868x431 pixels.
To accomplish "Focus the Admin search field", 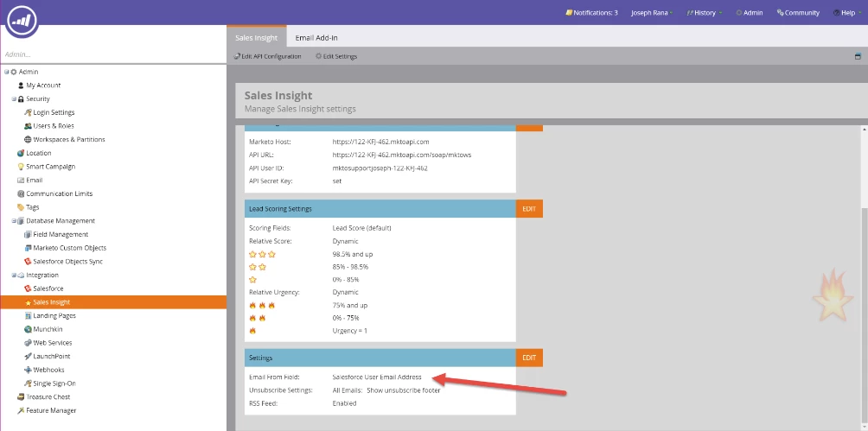I will tap(113, 54).
